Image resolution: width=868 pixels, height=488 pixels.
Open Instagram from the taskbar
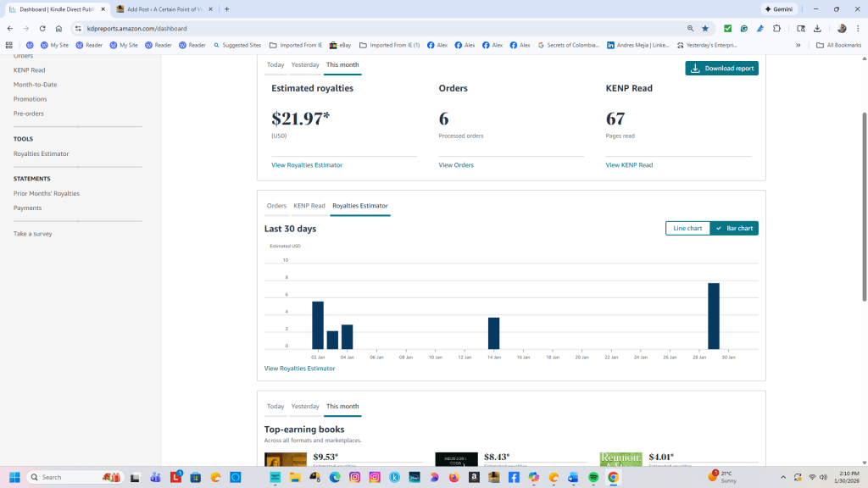[x=354, y=477]
